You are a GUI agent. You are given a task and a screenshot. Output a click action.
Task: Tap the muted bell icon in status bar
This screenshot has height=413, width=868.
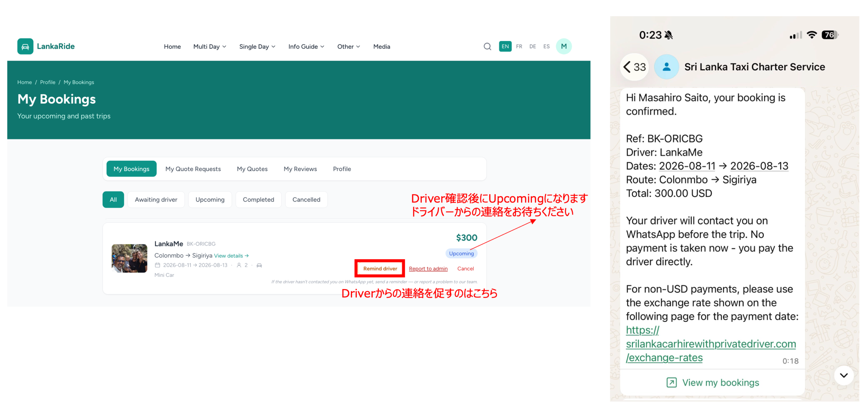(x=669, y=35)
